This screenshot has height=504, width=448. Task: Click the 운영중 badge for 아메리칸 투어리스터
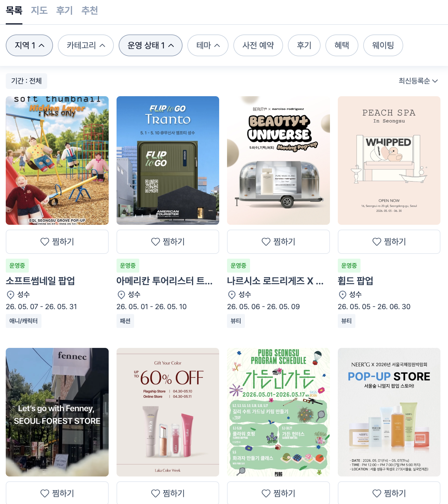point(128,266)
